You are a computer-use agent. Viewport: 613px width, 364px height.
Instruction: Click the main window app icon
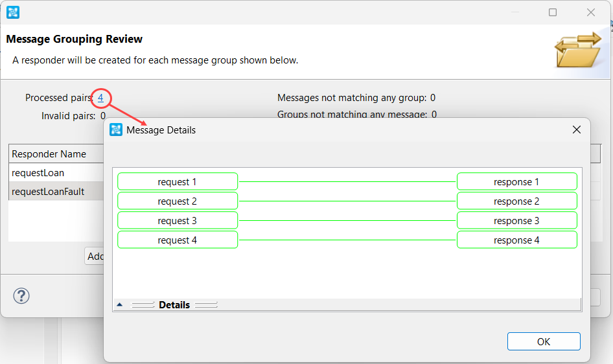13,12
